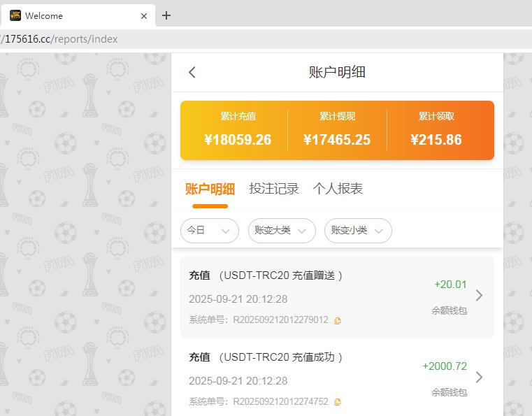Click the 累计领取 amount ¥215.86

tap(436, 140)
